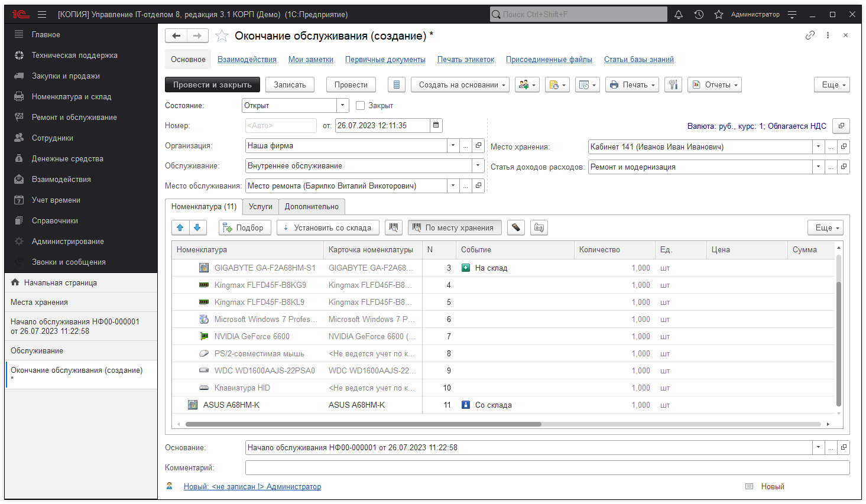Open the notifications bell icon

click(679, 15)
